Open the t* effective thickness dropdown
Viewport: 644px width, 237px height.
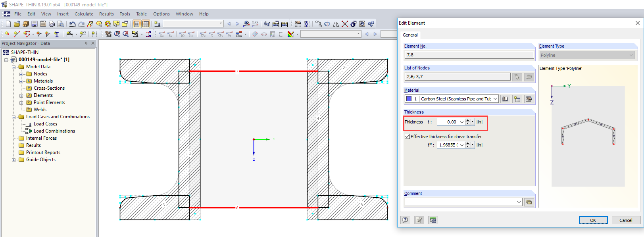461,145
